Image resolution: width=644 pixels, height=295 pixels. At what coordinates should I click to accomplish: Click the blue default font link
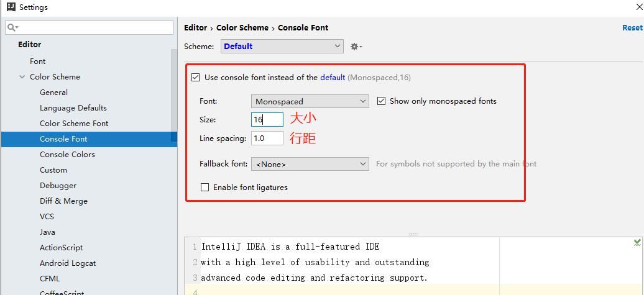pyautogui.click(x=333, y=77)
